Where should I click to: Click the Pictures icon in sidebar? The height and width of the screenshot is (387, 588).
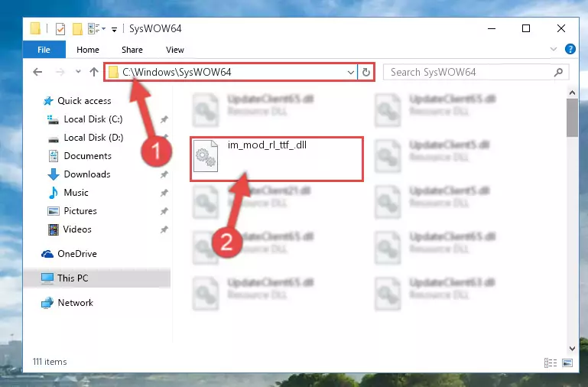[x=54, y=211]
